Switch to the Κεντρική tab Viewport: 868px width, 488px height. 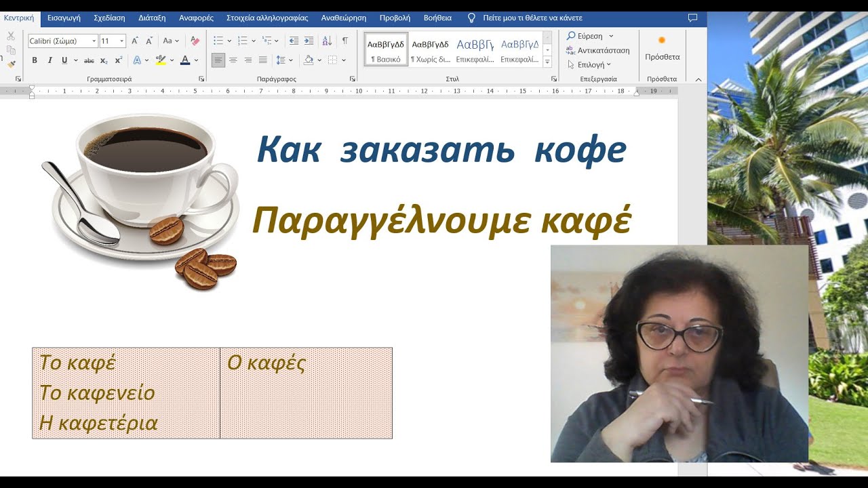point(19,18)
